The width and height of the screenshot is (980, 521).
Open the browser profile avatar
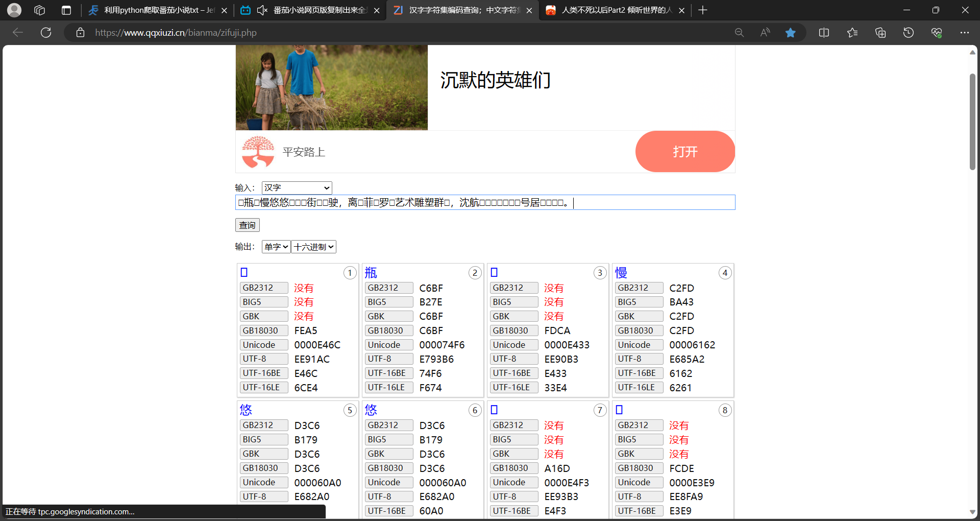14,10
